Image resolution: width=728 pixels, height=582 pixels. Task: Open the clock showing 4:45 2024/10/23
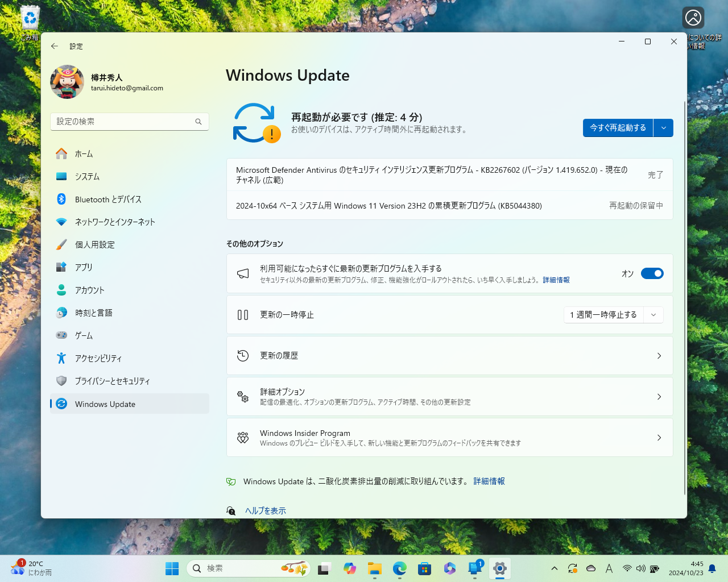(x=686, y=568)
